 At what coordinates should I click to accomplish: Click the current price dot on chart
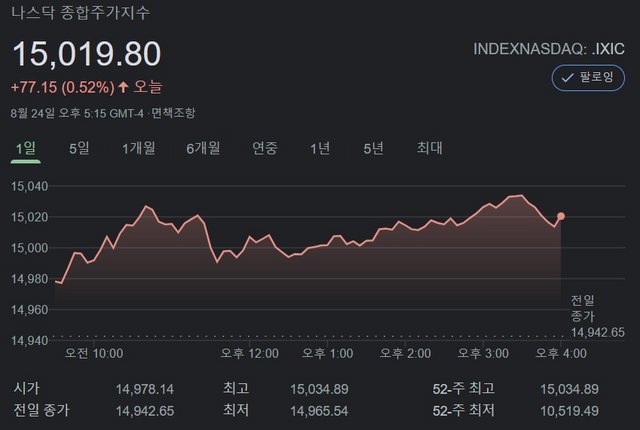pos(561,216)
